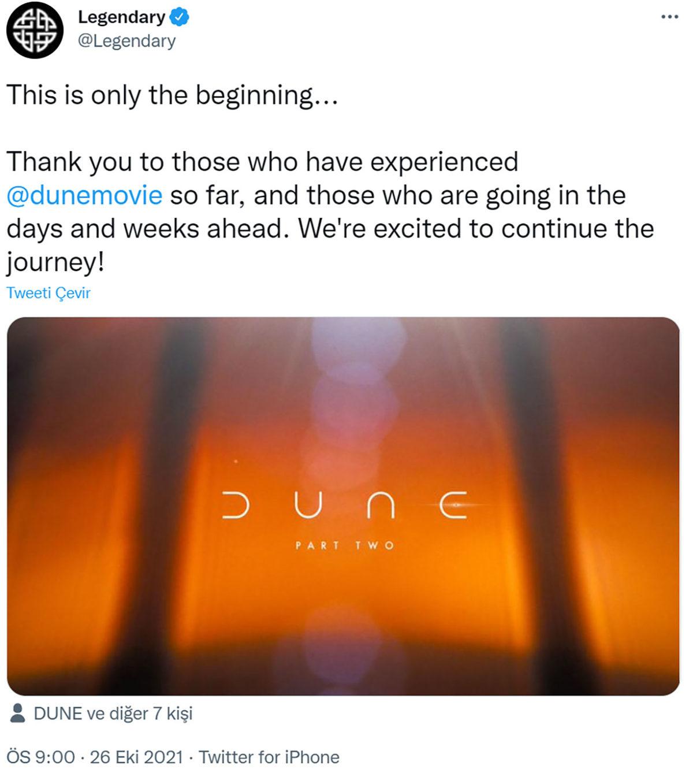Screen dimensions: 693x784
Task: Click Tweeti Çevir to translate tweet
Action: 49,293
